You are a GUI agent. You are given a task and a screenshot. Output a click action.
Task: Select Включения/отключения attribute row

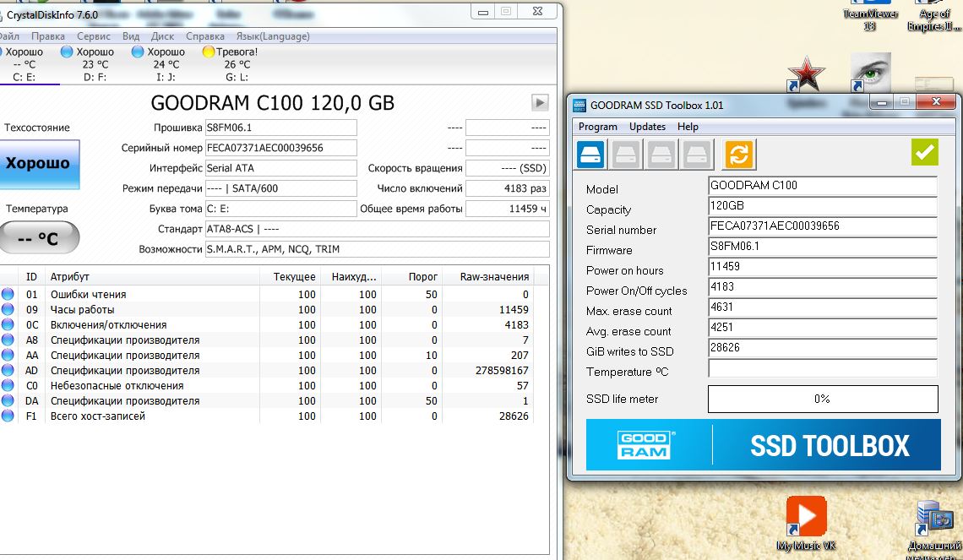pyautogui.click(x=267, y=324)
